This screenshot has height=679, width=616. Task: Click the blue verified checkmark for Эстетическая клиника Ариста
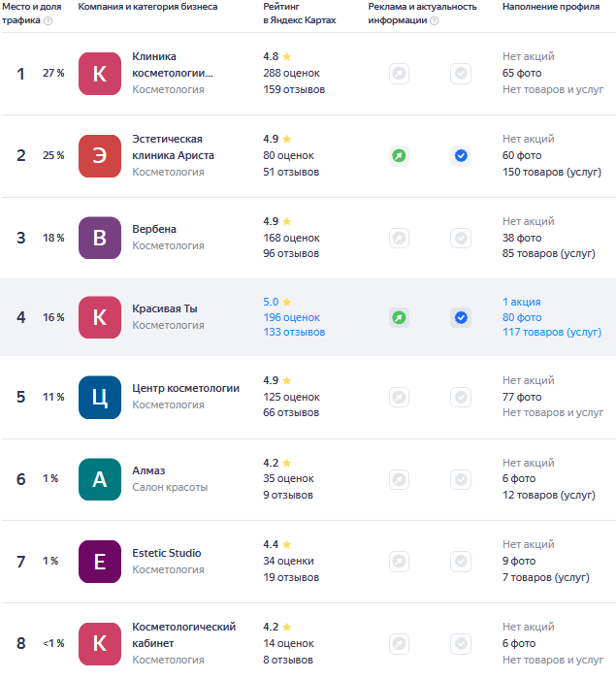pyautogui.click(x=461, y=155)
